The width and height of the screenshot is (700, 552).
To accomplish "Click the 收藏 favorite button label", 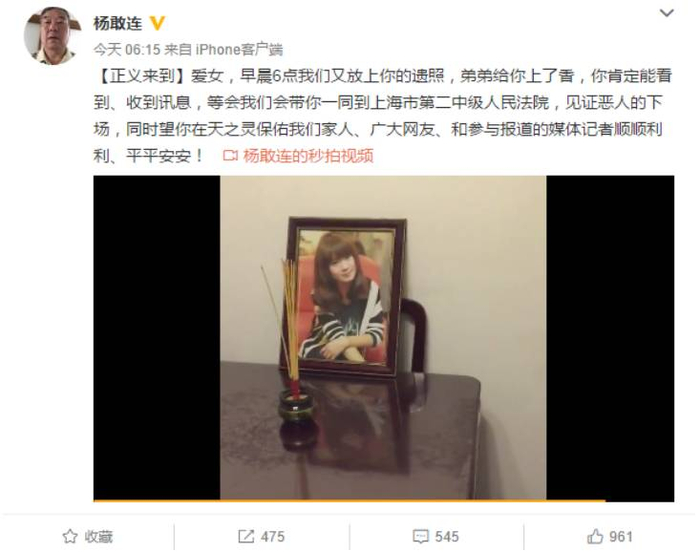I will coord(99,536).
